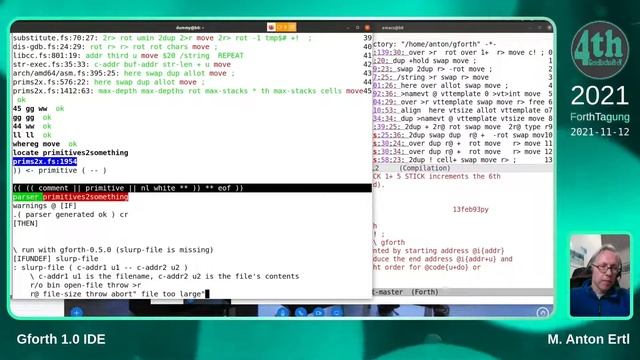This screenshot has width=640, height=360.
Task: Click the dummy@bk terminal title
Action: [x=190, y=28]
